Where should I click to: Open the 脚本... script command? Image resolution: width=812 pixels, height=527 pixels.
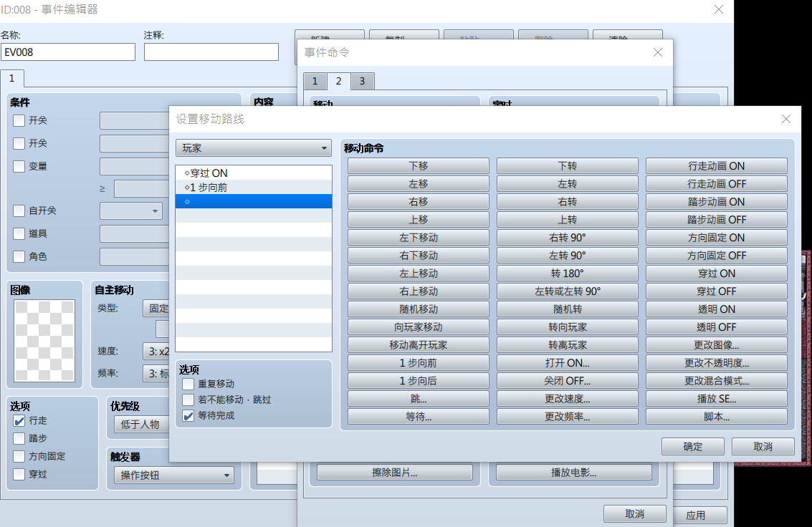[716, 417]
